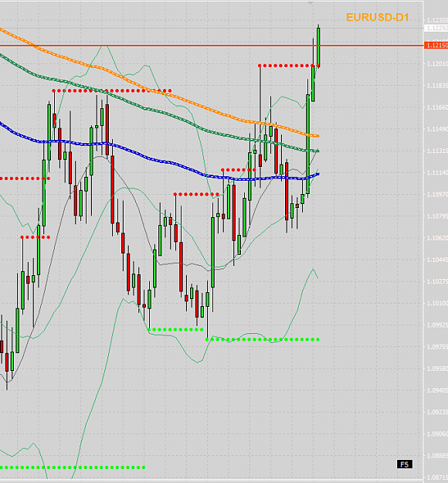
Task: Click the 1.11660 price axis label
Action: click(x=437, y=107)
